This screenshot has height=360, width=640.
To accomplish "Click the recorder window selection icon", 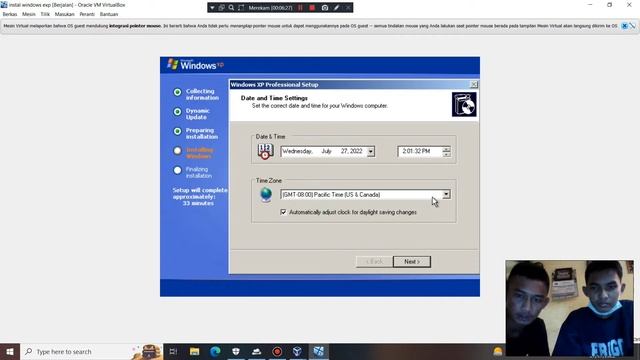I will 222,8.
